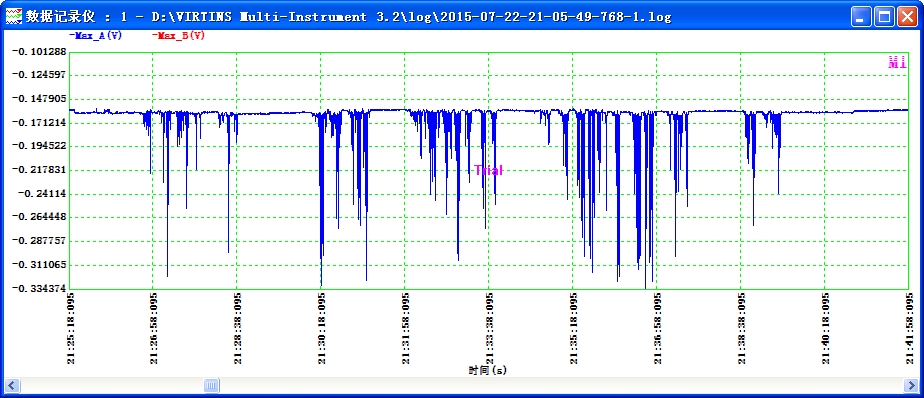
Task: Click y-axis value -0.147905
Action: click(x=38, y=98)
